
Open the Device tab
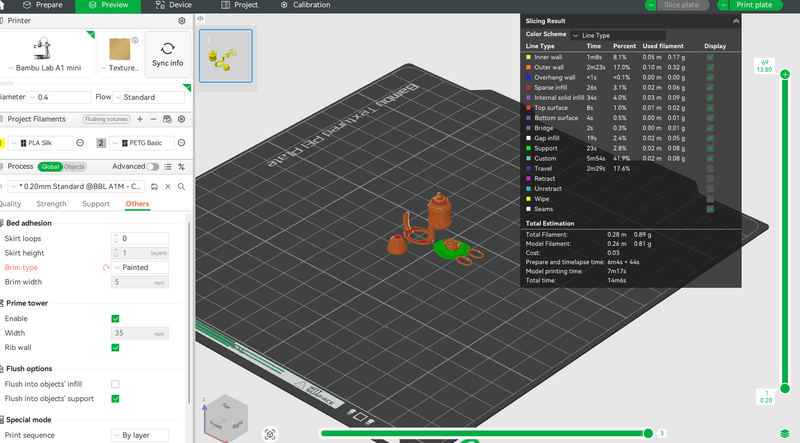click(x=174, y=5)
